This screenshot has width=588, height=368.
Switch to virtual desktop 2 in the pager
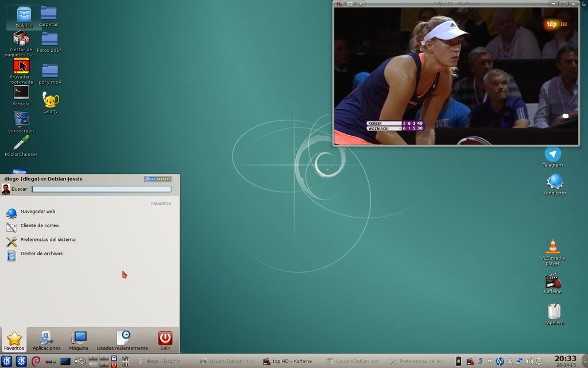(x=103, y=358)
